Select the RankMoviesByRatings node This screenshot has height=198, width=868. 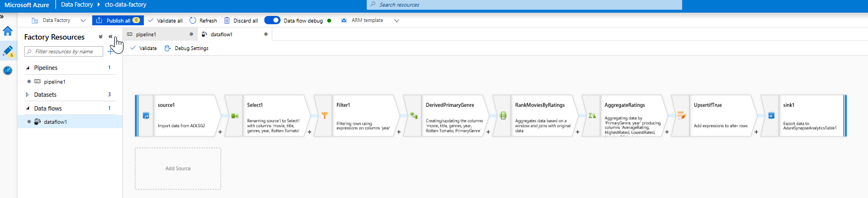pyautogui.click(x=536, y=116)
